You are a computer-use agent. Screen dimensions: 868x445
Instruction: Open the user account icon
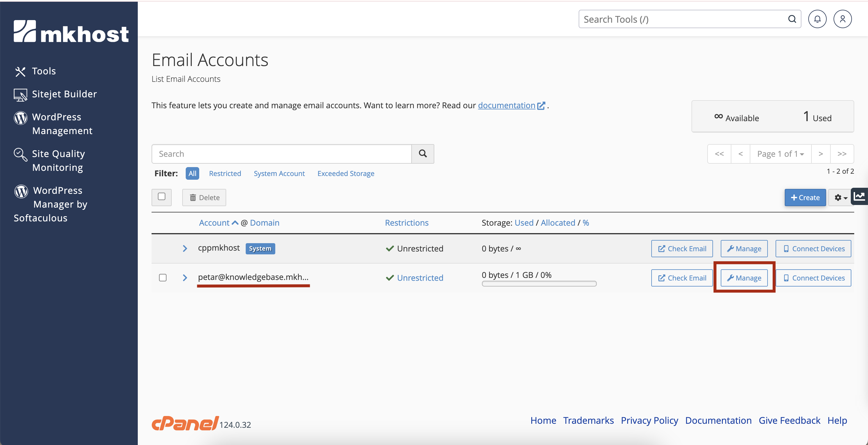tap(842, 19)
